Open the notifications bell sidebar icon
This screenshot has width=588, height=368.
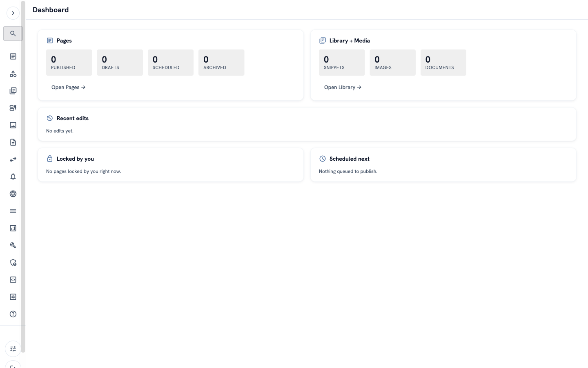pyautogui.click(x=13, y=177)
